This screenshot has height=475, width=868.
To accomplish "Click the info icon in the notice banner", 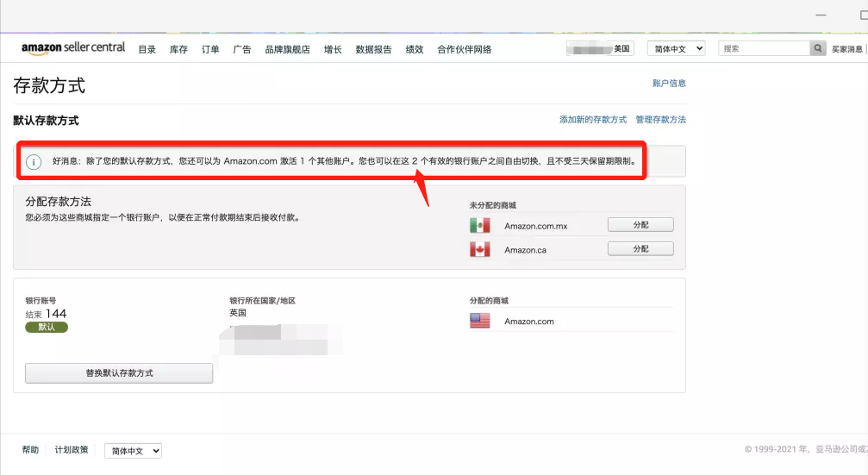I will [34, 162].
